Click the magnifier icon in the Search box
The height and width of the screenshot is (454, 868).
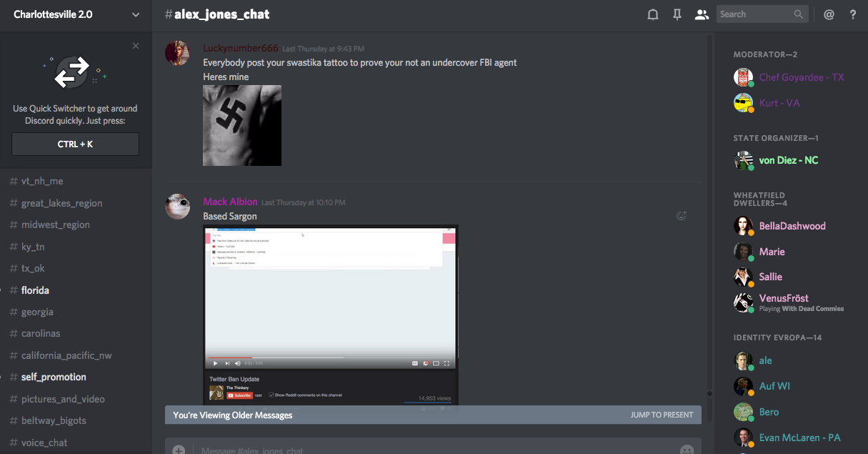point(799,14)
